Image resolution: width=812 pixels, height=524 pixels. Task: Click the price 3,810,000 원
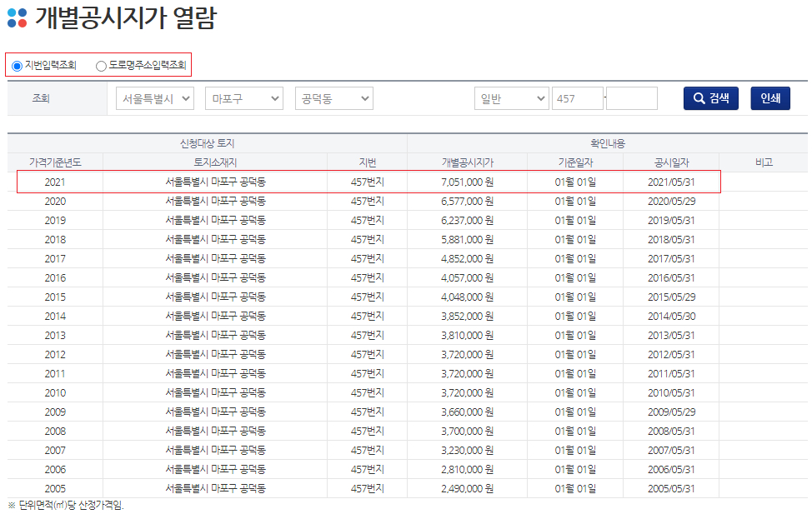pyautogui.click(x=467, y=335)
